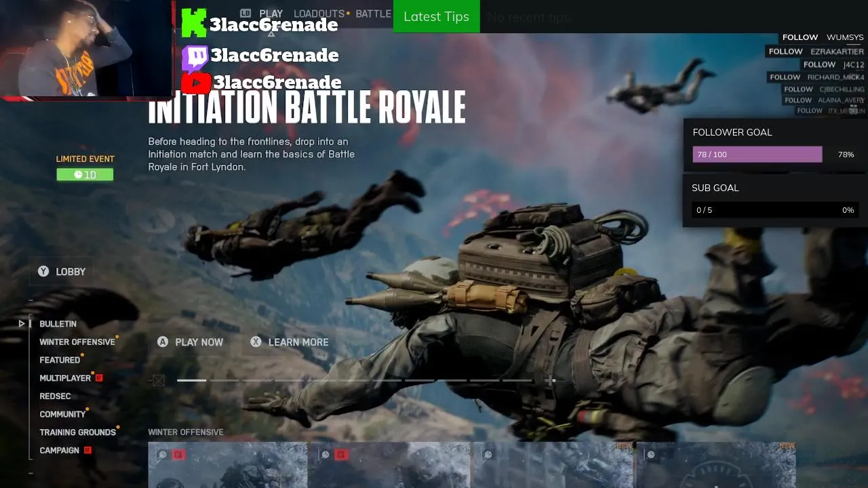Click the 78% follower goal percentage
This screenshot has width=868, height=488.
pos(846,155)
